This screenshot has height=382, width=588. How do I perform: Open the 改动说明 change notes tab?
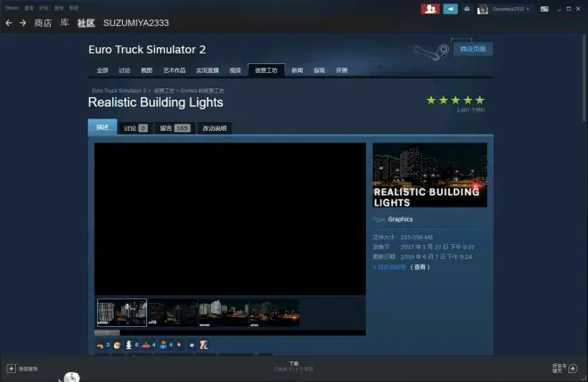click(x=215, y=128)
